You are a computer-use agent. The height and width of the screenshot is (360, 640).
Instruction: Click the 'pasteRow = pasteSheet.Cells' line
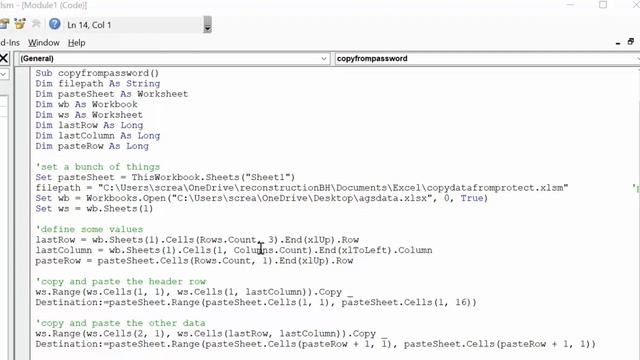tap(194, 260)
